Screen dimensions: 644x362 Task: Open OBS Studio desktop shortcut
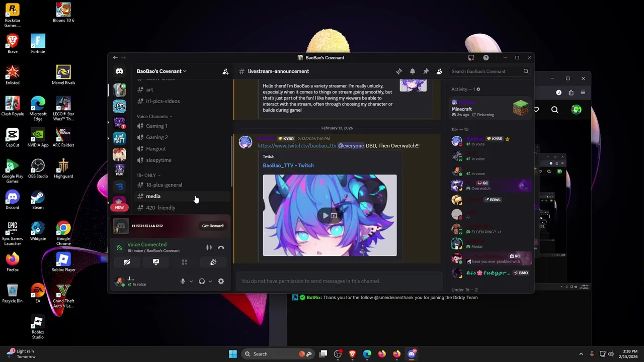pos(38,169)
